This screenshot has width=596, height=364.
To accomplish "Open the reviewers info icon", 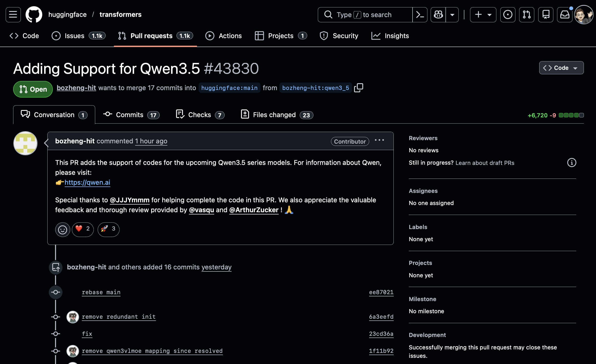I will [x=571, y=163].
